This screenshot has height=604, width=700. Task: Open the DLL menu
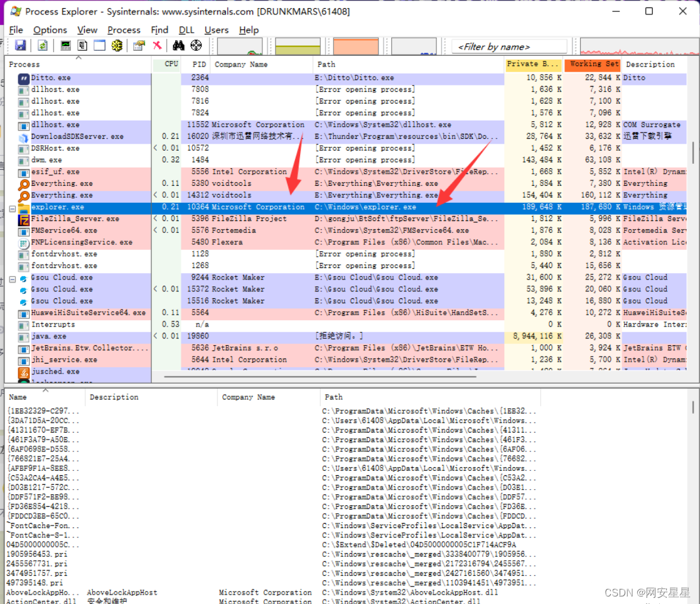186,30
